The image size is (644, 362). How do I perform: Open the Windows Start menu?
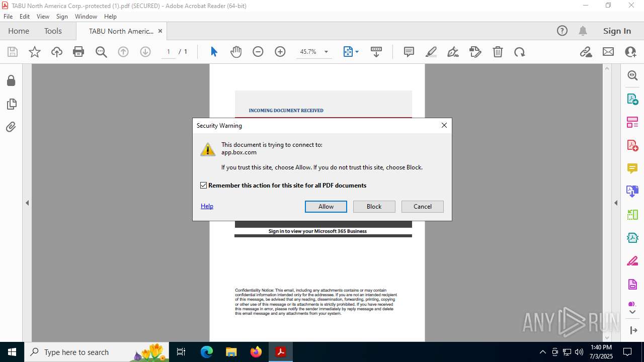(12, 352)
